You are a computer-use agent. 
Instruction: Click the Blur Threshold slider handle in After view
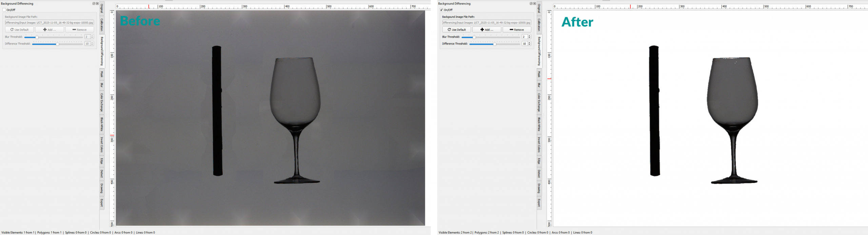pyautogui.click(x=474, y=37)
